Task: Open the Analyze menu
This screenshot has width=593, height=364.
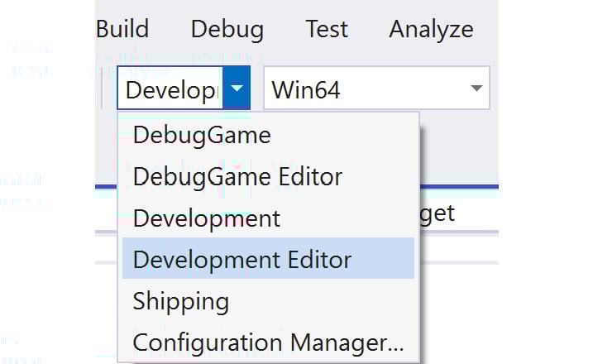Action: tap(431, 30)
